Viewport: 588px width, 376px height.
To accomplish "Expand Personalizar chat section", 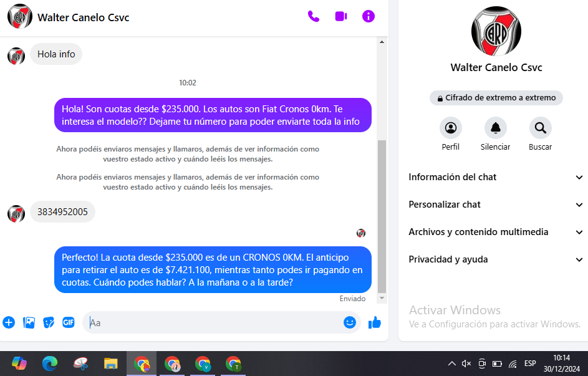I will pos(496,205).
